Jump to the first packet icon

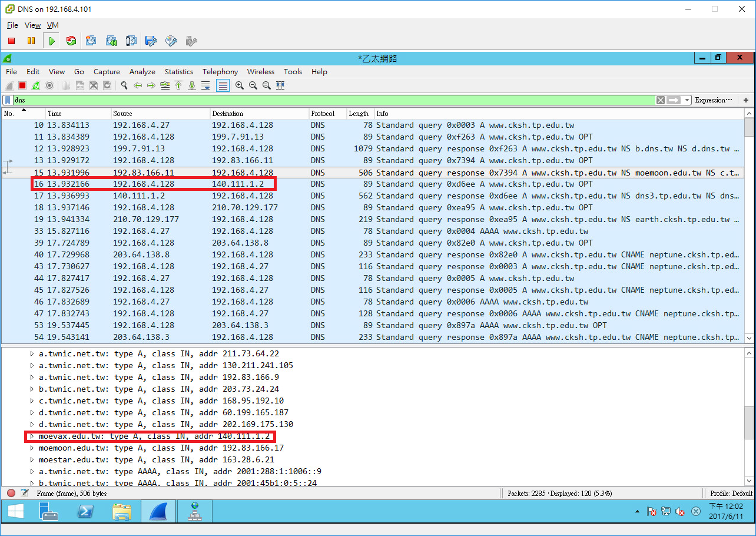coord(178,85)
